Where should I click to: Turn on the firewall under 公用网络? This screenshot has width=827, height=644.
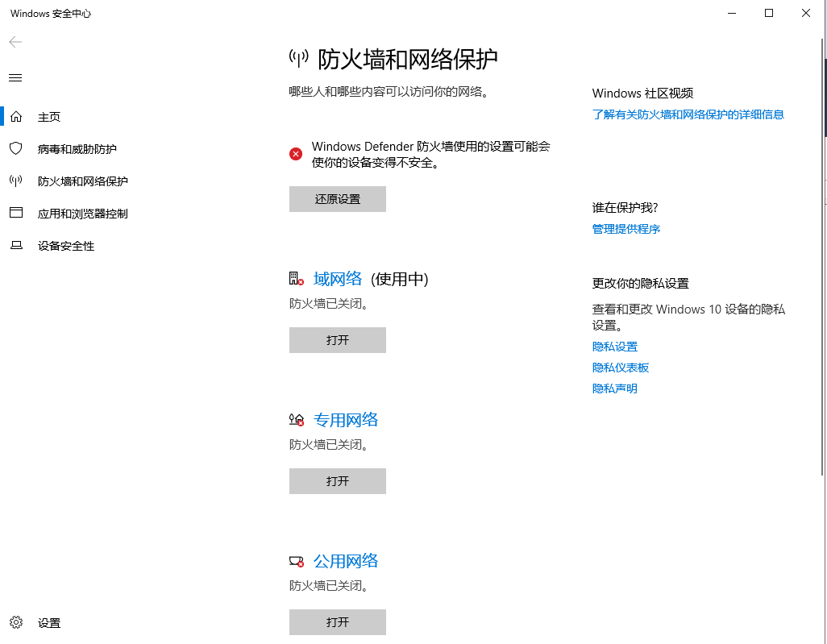click(338, 622)
